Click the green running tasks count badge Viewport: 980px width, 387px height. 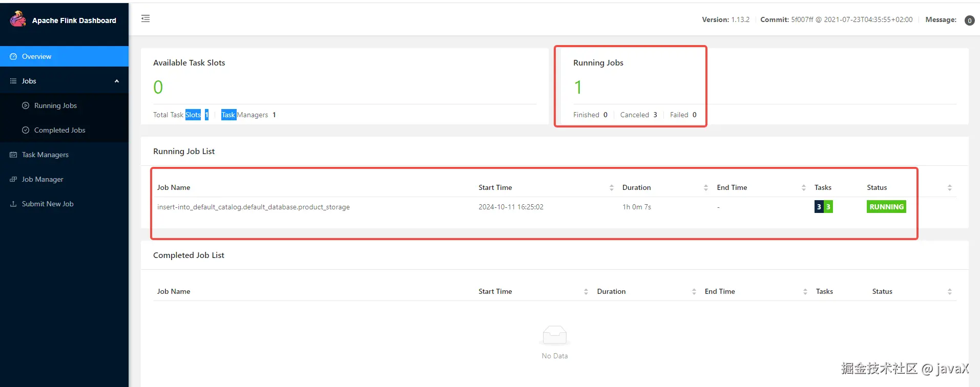pos(828,207)
